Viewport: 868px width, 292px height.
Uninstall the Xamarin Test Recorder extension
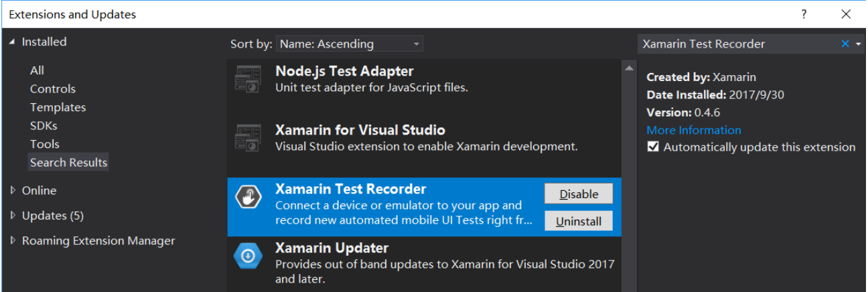[x=579, y=221]
